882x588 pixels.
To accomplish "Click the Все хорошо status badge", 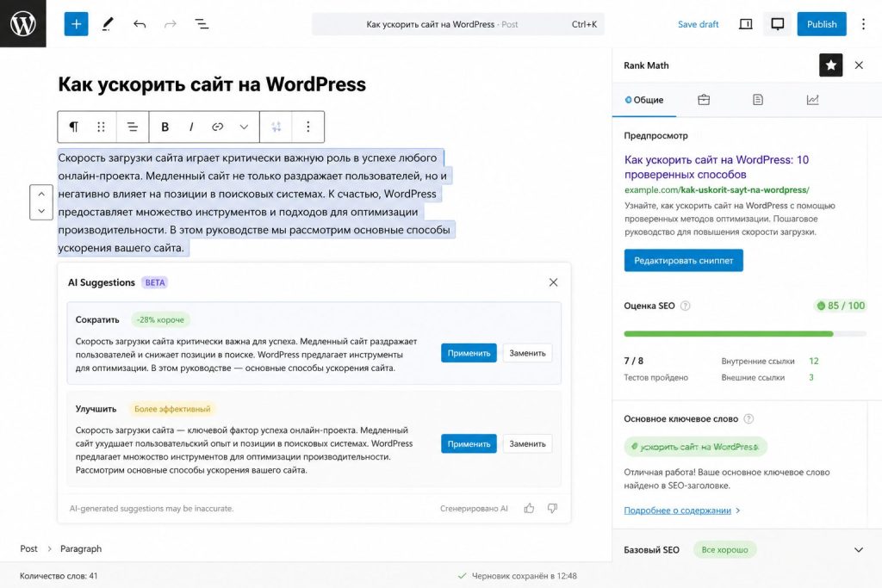I will pos(724,550).
